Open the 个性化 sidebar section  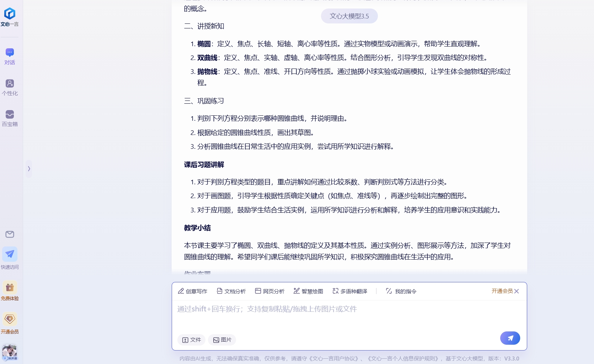coord(10,87)
